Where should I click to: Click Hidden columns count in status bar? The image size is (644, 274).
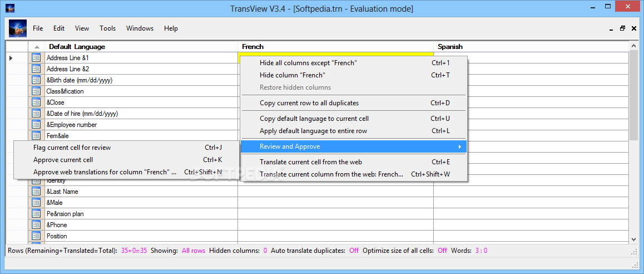[265, 250]
